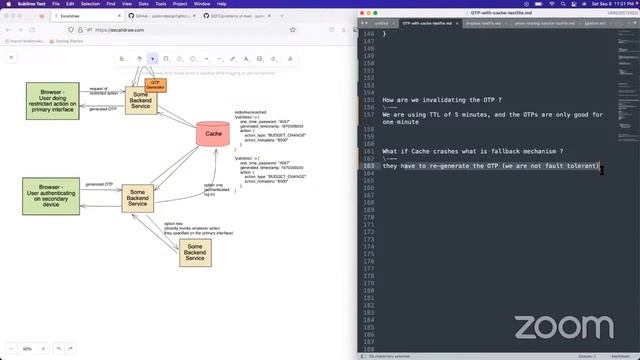Open the Import bookmarks item
The image size is (640, 360).
(x=24, y=41)
